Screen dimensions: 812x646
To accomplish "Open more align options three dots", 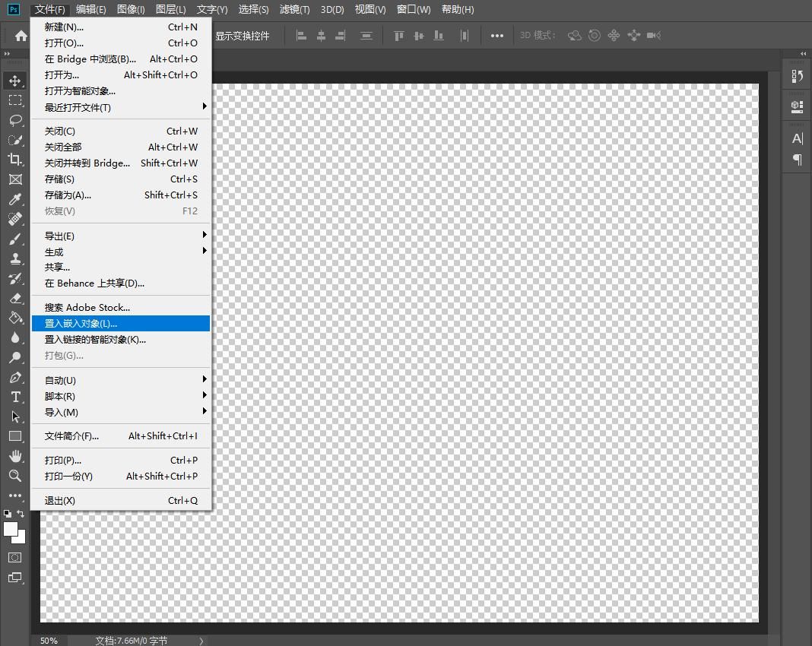I will [x=497, y=36].
